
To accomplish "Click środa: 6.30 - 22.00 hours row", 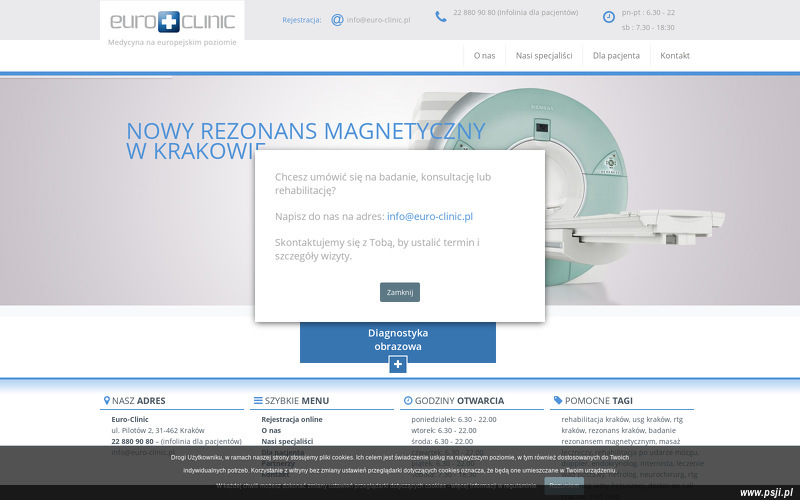I will 442,441.
